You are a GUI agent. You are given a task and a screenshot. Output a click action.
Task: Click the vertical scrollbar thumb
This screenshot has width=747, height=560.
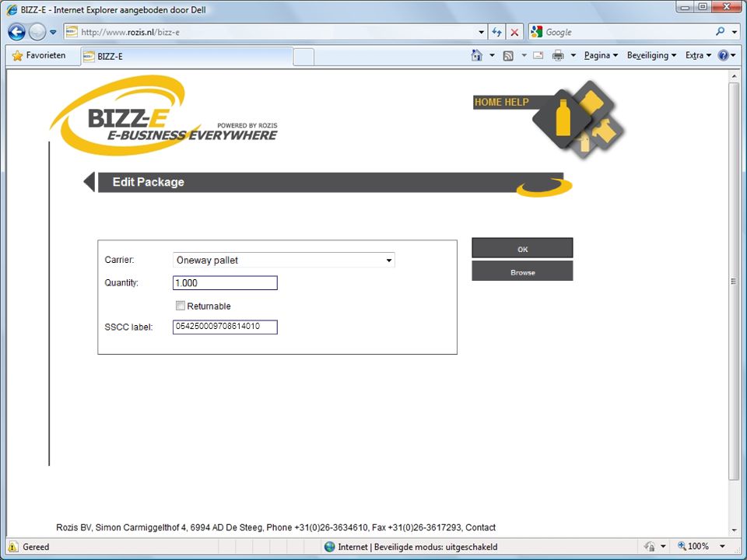coord(734,282)
